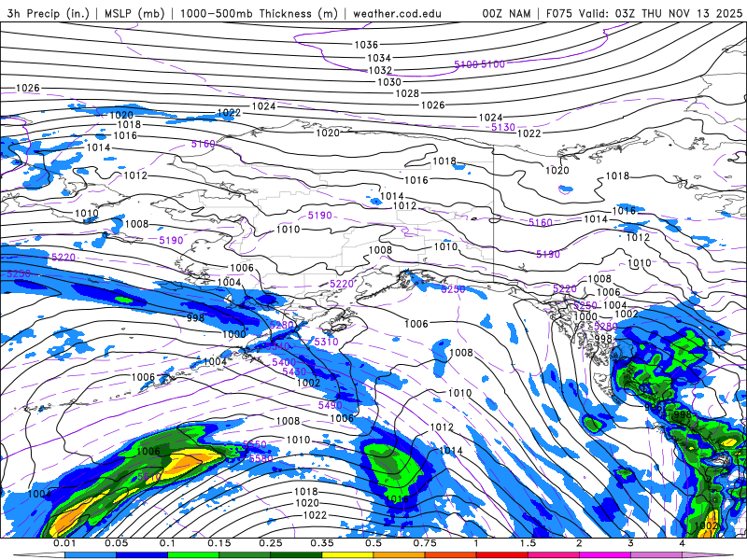Pick the red 1–1.5 legend swatch
747x560 pixels.
(x=502, y=555)
